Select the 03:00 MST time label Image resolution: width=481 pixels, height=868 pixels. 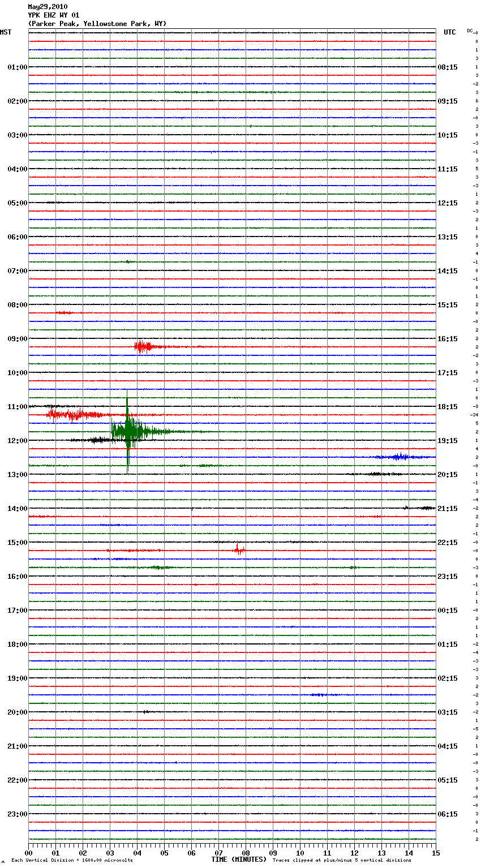(x=17, y=135)
